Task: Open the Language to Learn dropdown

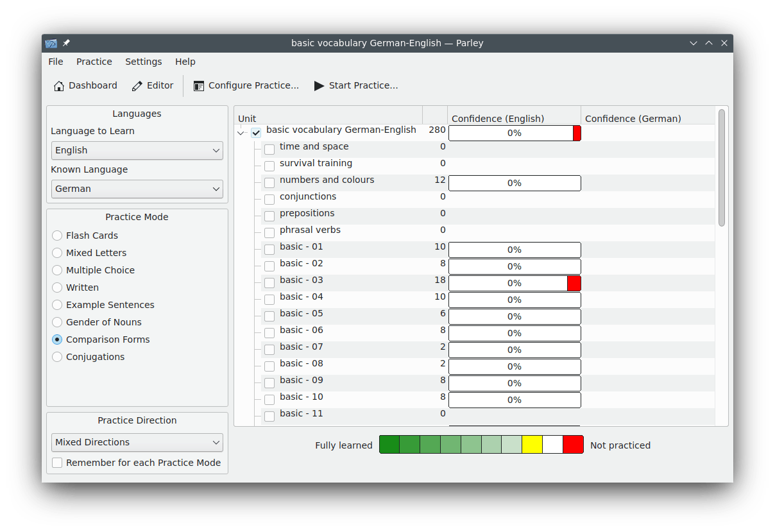Action: (x=137, y=150)
